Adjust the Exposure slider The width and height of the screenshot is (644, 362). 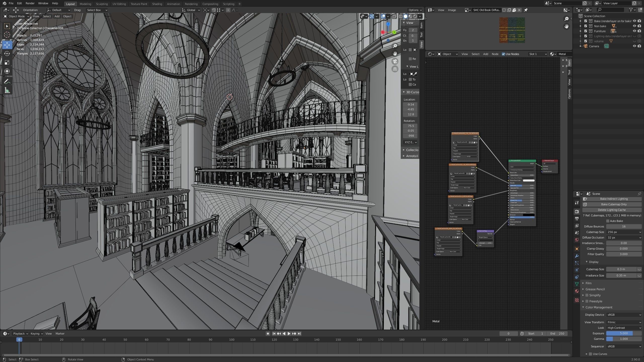[623, 333]
